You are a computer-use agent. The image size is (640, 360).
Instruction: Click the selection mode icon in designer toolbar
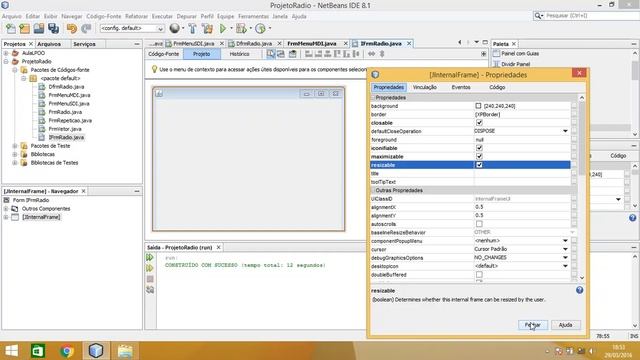[x=271, y=54]
